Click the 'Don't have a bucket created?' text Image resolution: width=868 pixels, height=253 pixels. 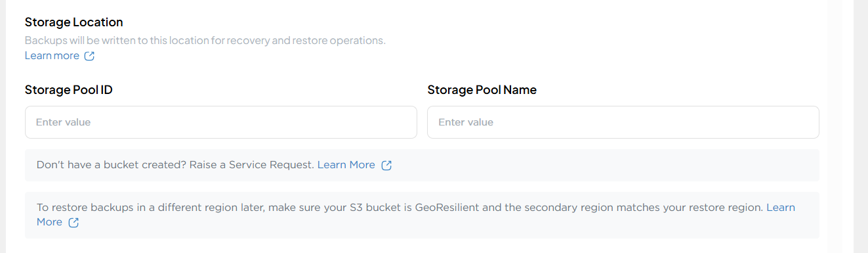176,165
